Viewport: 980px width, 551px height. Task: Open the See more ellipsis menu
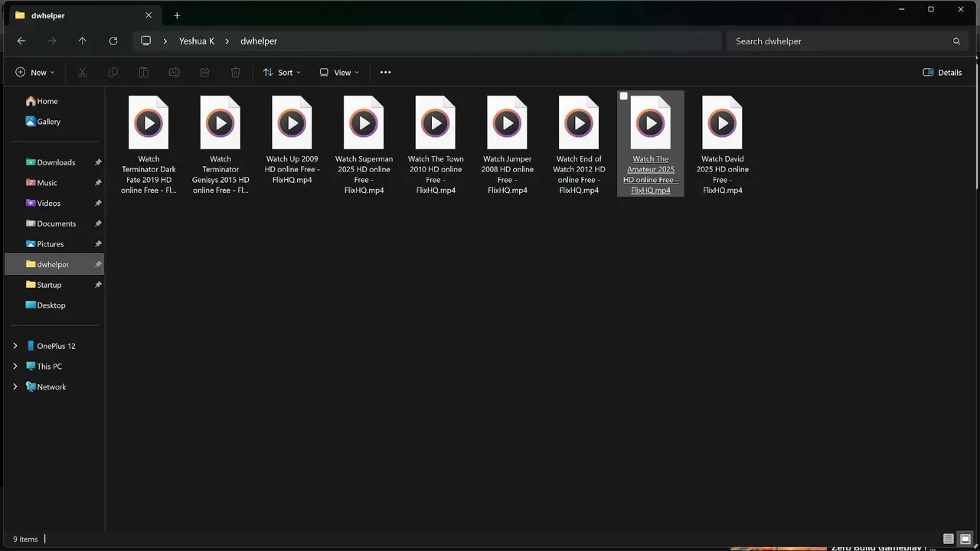(385, 72)
